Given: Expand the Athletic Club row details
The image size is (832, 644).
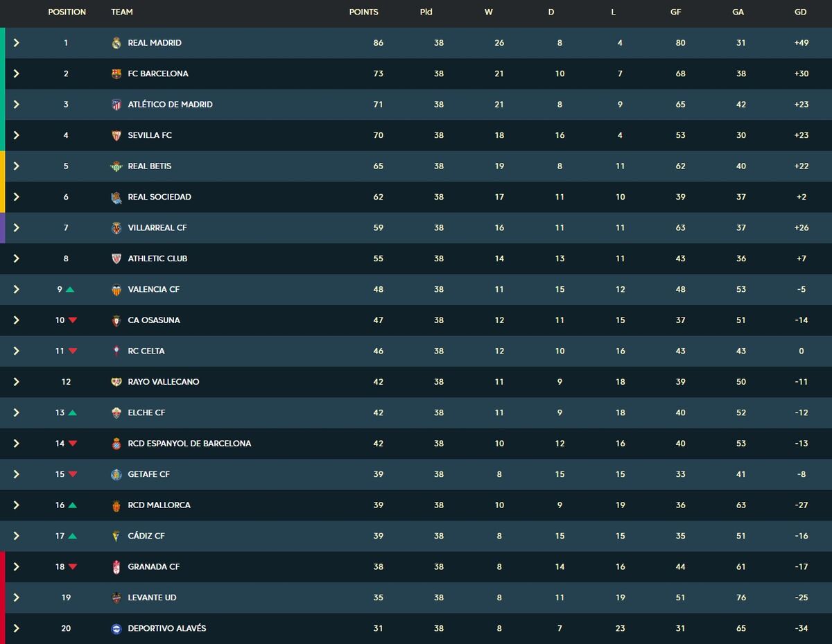Looking at the screenshot, I should (16, 259).
